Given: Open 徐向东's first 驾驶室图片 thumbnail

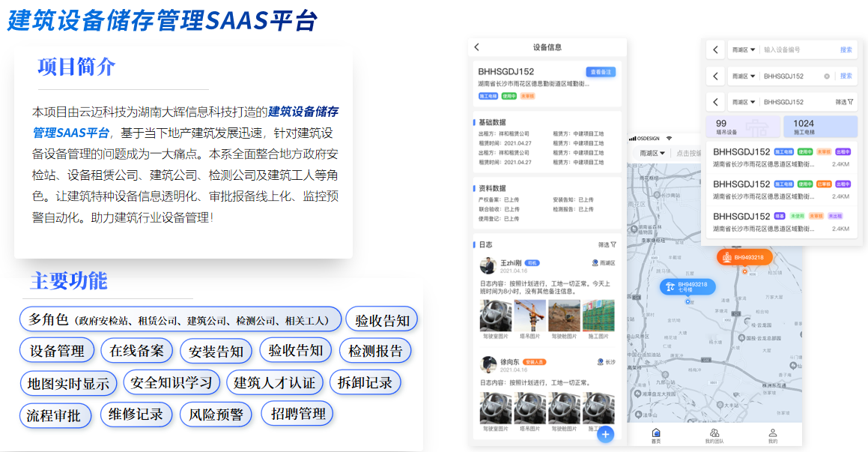Looking at the screenshot, I should pyautogui.click(x=496, y=409).
